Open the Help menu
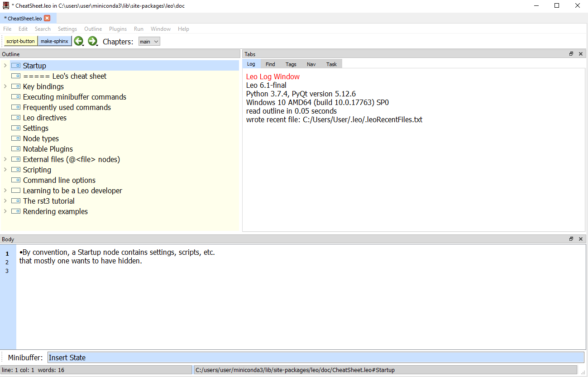The image size is (588, 377). pos(183,29)
